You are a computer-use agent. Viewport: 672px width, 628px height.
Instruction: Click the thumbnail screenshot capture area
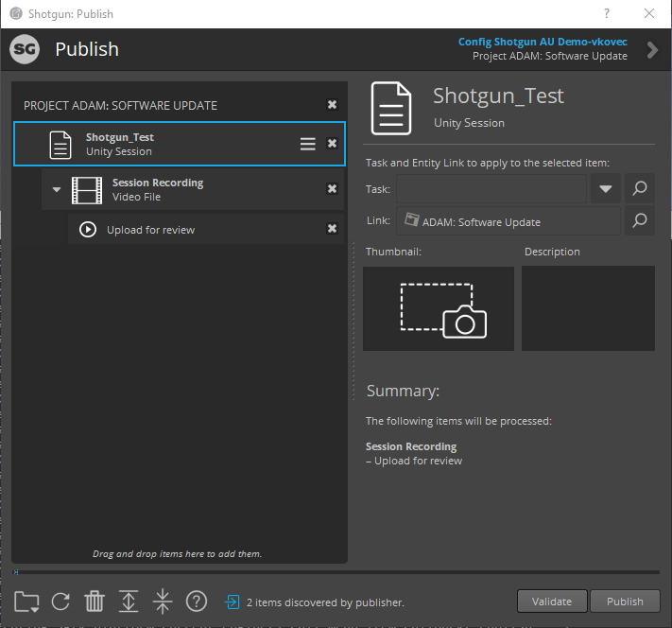click(x=439, y=308)
